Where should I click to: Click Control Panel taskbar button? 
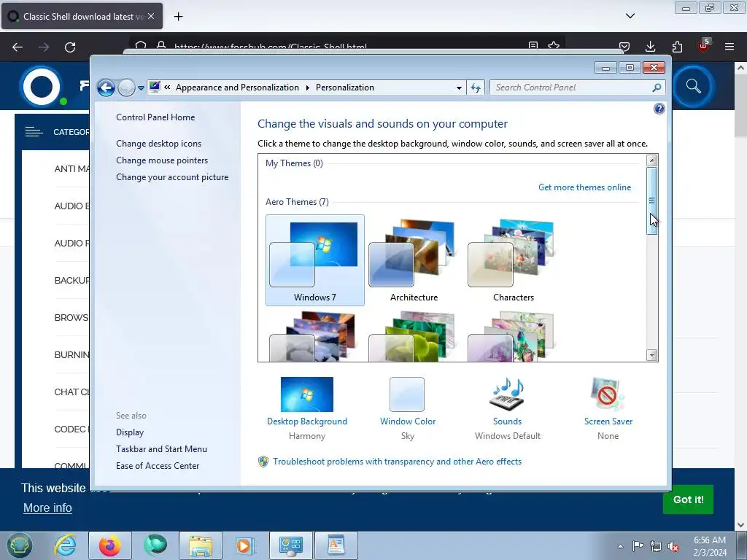pyautogui.click(x=291, y=545)
